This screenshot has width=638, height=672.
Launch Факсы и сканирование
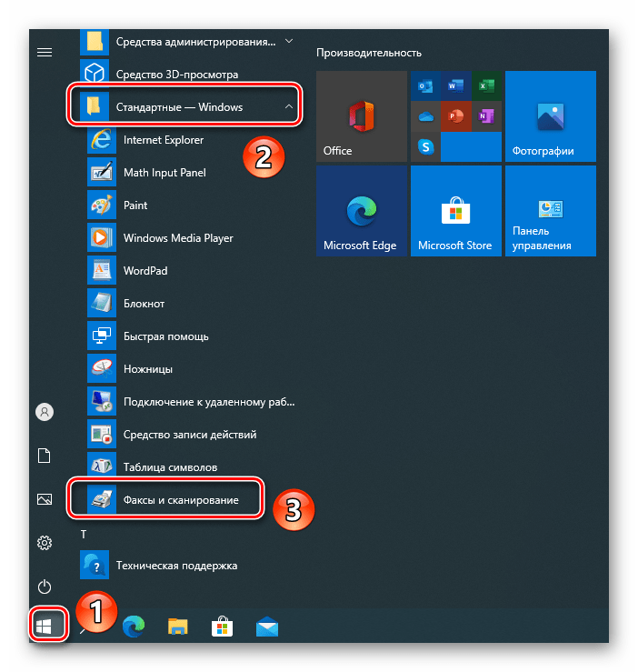point(191,500)
